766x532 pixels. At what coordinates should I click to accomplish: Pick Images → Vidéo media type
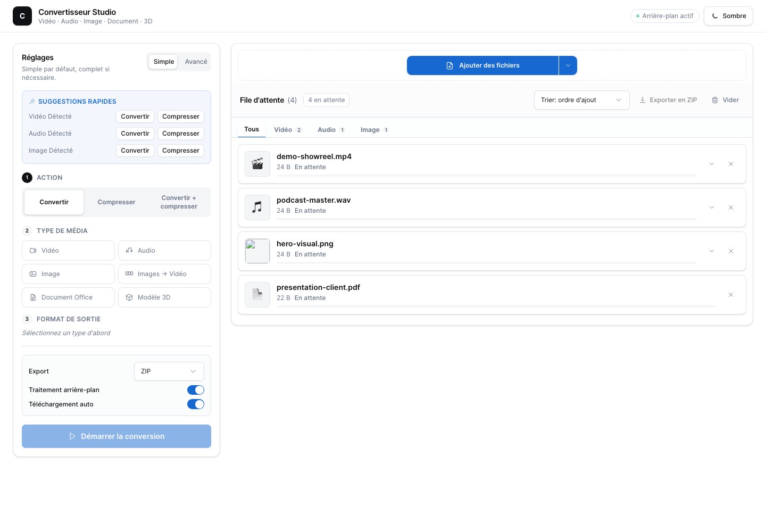(164, 274)
